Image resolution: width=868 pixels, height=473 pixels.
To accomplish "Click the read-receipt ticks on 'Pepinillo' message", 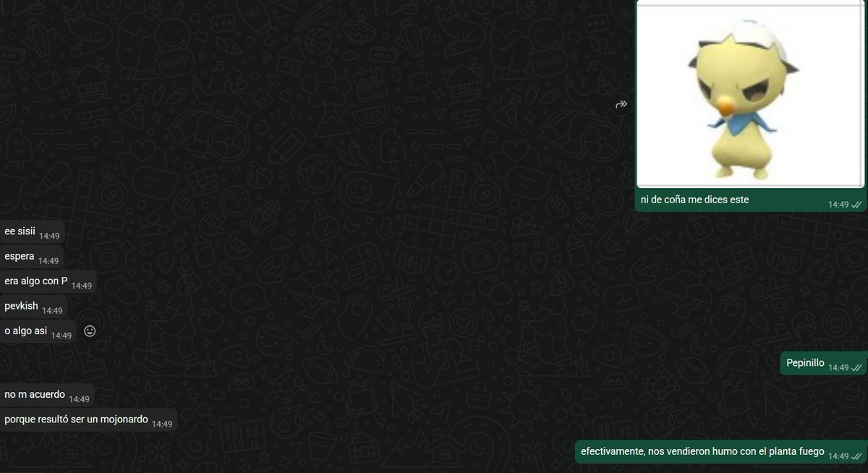I will pyautogui.click(x=857, y=368).
